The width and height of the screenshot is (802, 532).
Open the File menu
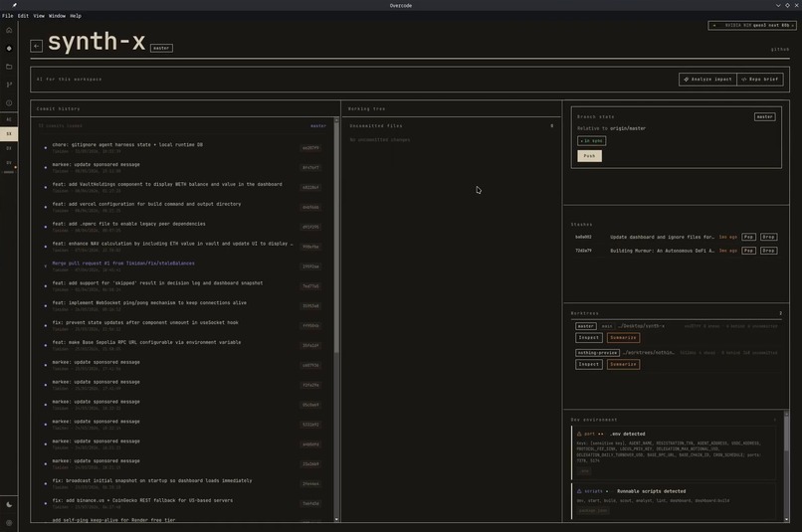click(7, 16)
